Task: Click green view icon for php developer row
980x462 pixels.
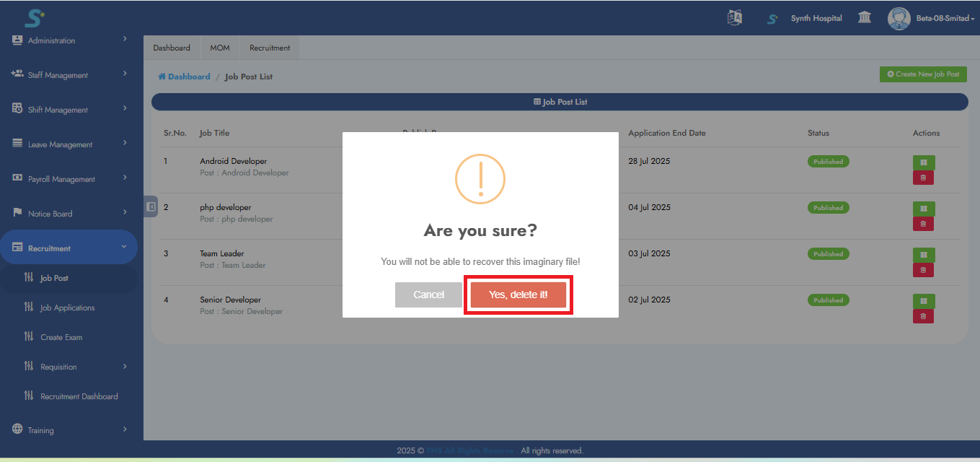Action: pyautogui.click(x=923, y=209)
